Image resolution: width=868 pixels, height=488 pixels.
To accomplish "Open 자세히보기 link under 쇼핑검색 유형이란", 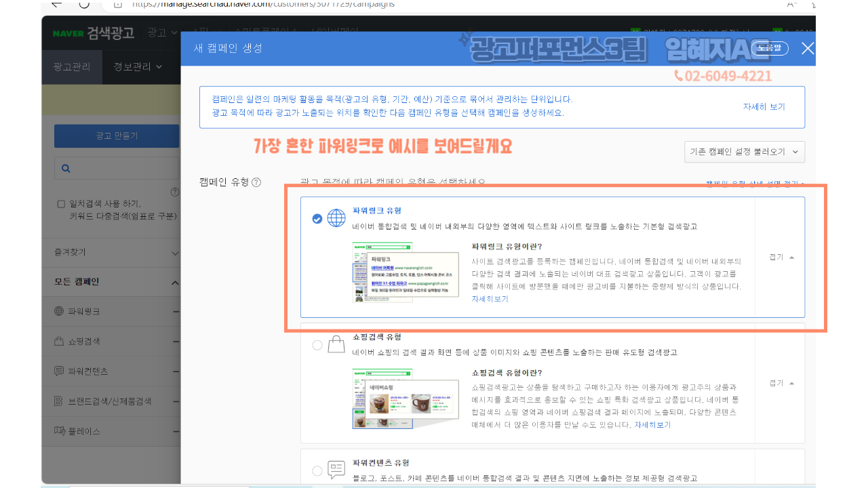I will [652, 425].
